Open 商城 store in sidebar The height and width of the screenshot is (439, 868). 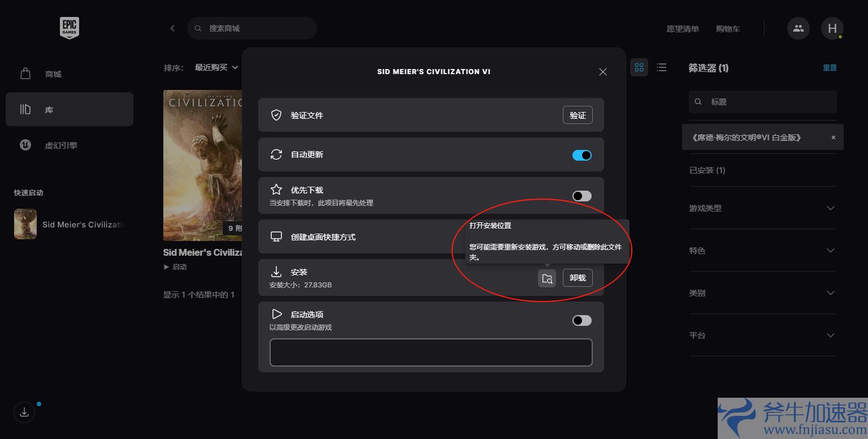[x=53, y=74]
